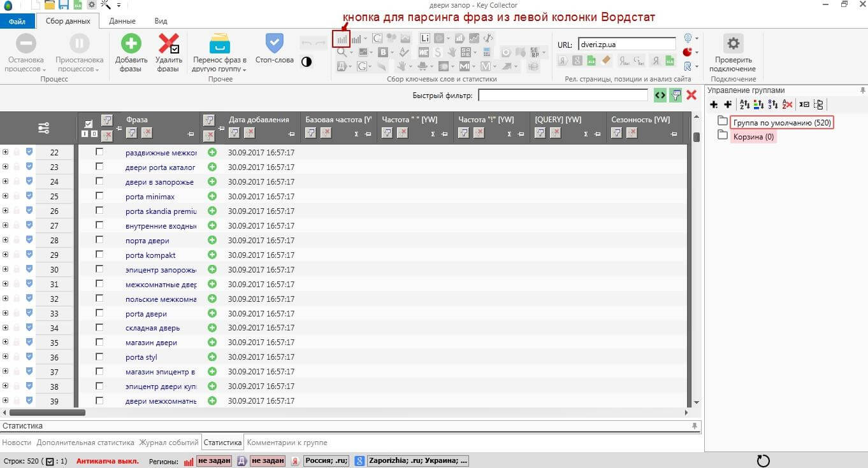Screen dimensions: 868x468
Task: Switch to the 'Данные' ribbon tab
Action: [x=122, y=21]
